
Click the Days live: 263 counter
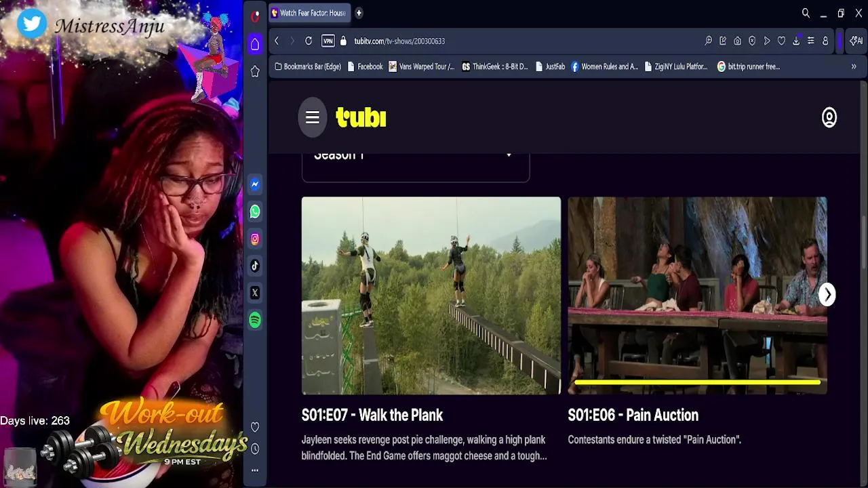click(x=35, y=421)
